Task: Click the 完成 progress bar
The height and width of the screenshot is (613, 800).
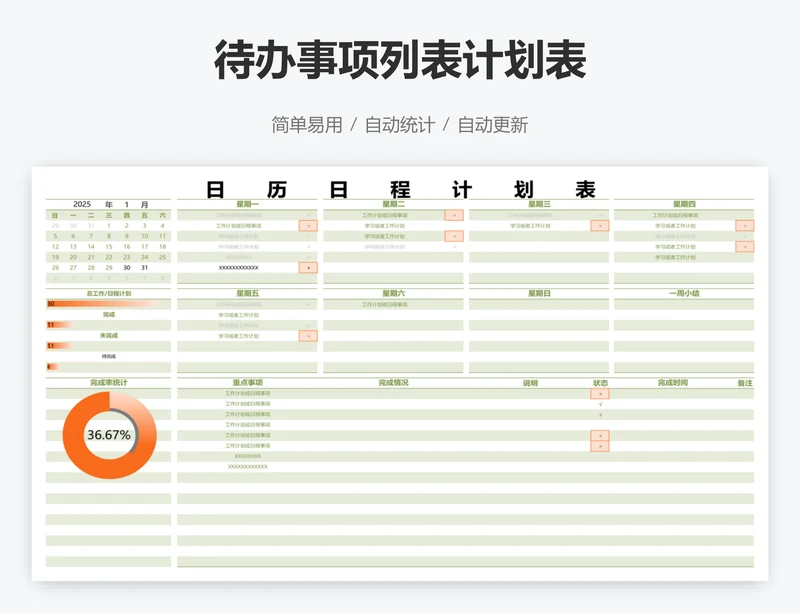Action: tap(59, 325)
